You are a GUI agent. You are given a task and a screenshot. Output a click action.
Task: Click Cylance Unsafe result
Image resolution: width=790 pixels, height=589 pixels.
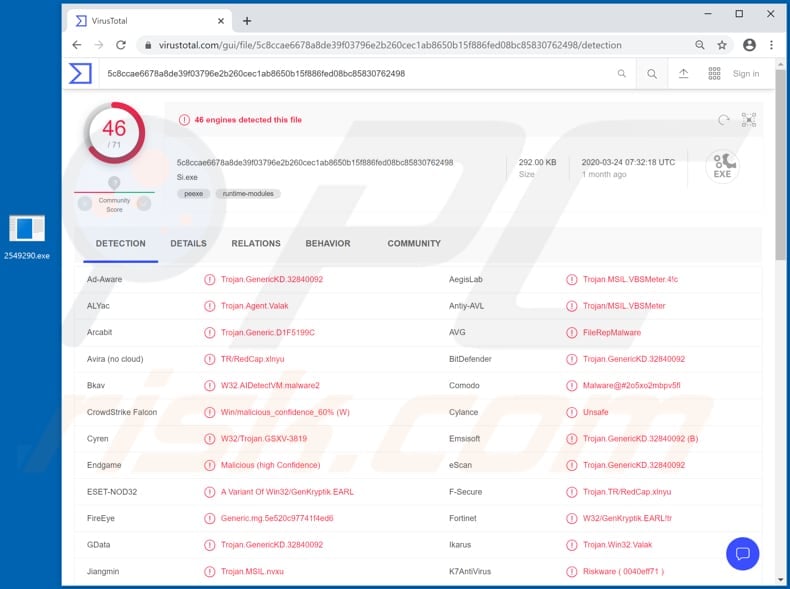coord(596,412)
